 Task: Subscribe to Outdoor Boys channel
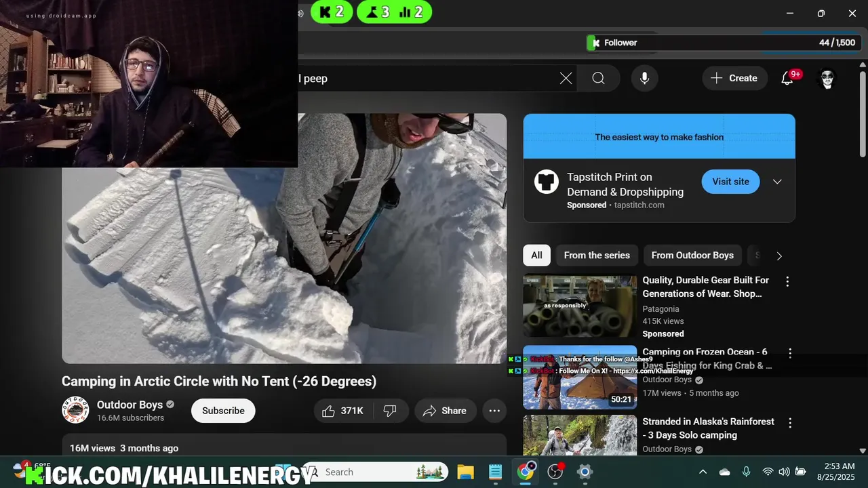(x=223, y=411)
